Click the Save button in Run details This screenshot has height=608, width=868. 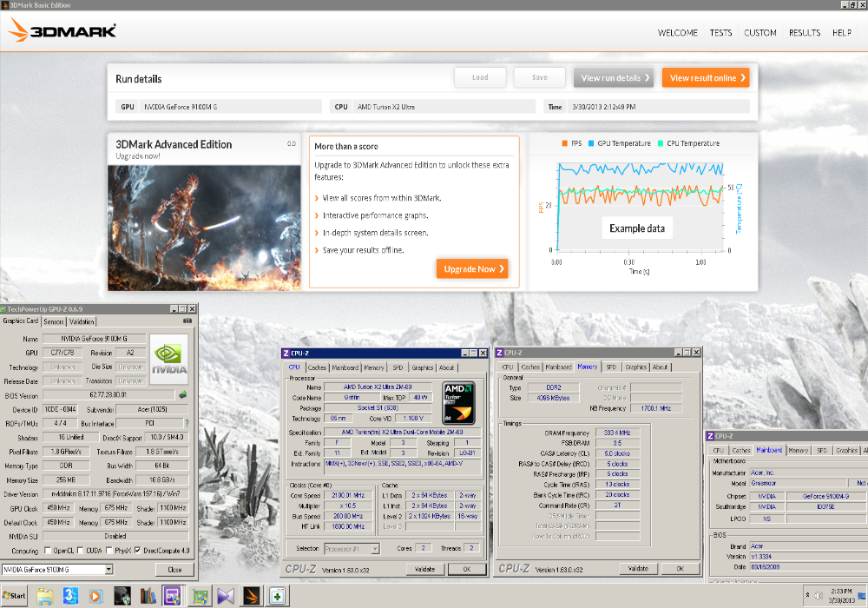pos(540,77)
